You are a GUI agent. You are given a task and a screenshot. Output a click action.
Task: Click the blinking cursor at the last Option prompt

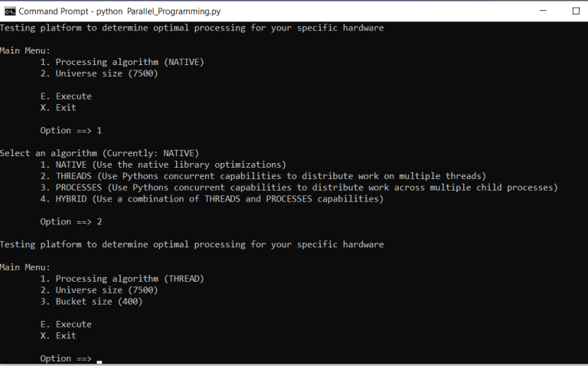click(x=100, y=361)
